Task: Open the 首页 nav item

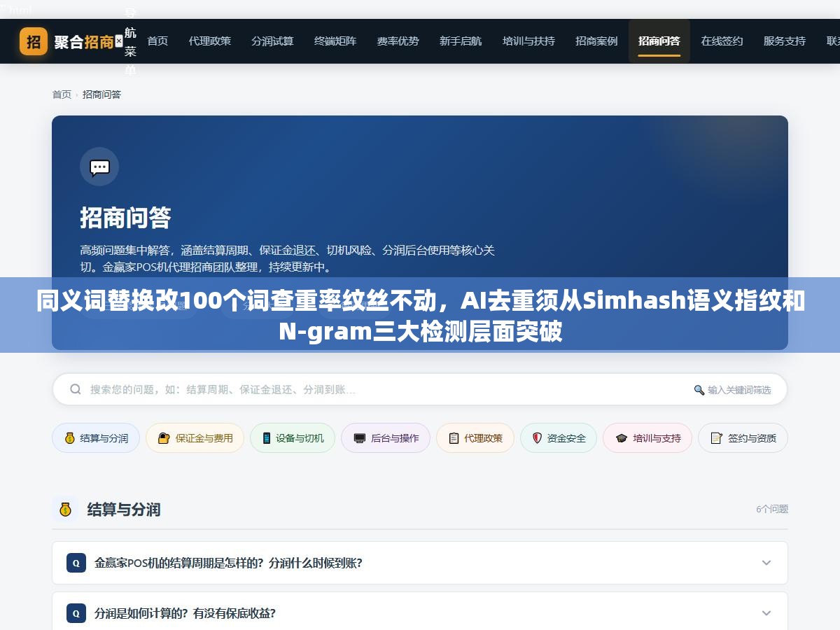Action: [157, 41]
